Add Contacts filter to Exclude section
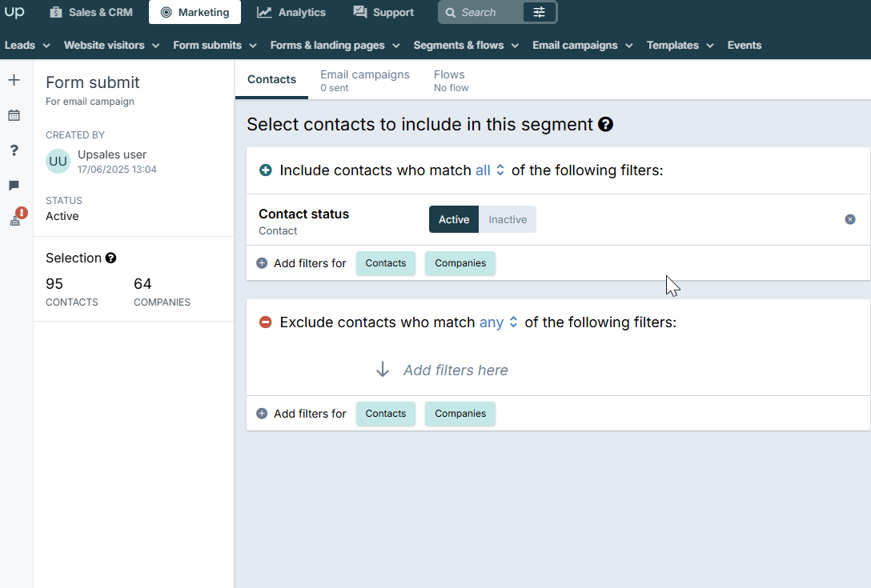 click(x=386, y=414)
